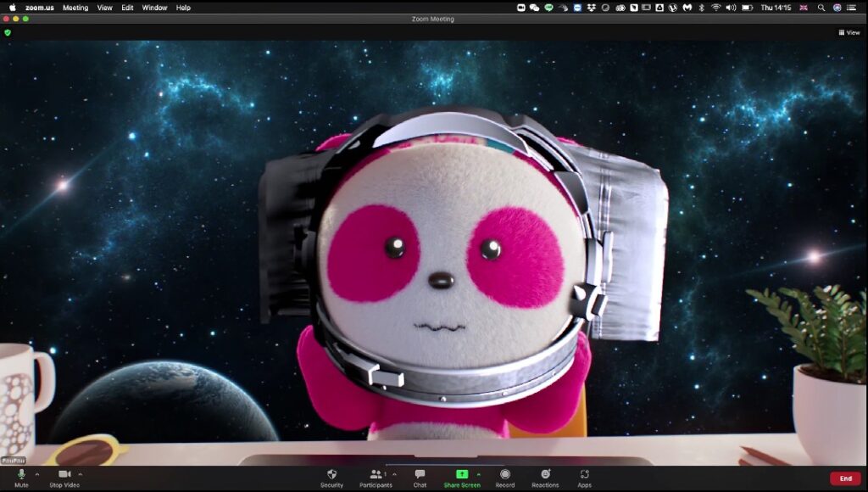The height and width of the screenshot is (492, 868).
Task: Open video options arrow beside Stop Video
Action: coord(81,474)
